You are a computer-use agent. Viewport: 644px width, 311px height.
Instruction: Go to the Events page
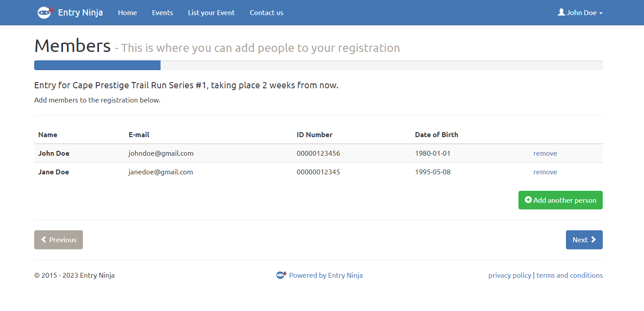pos(162,12)
